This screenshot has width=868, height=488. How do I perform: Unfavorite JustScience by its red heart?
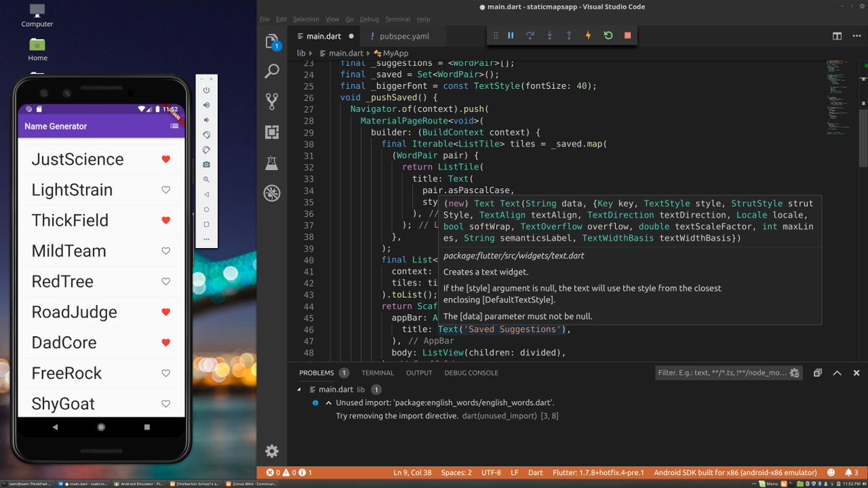tap(166, 159)
